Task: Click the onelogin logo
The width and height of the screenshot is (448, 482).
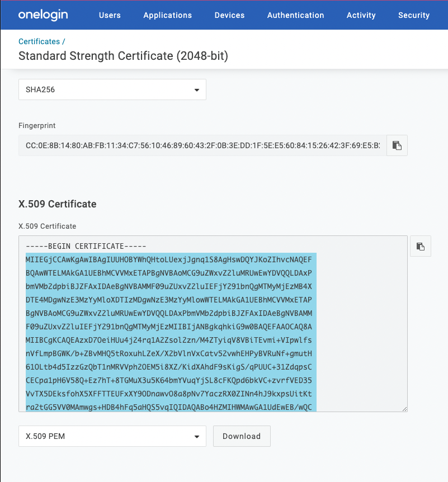Action: pos(43,15)
